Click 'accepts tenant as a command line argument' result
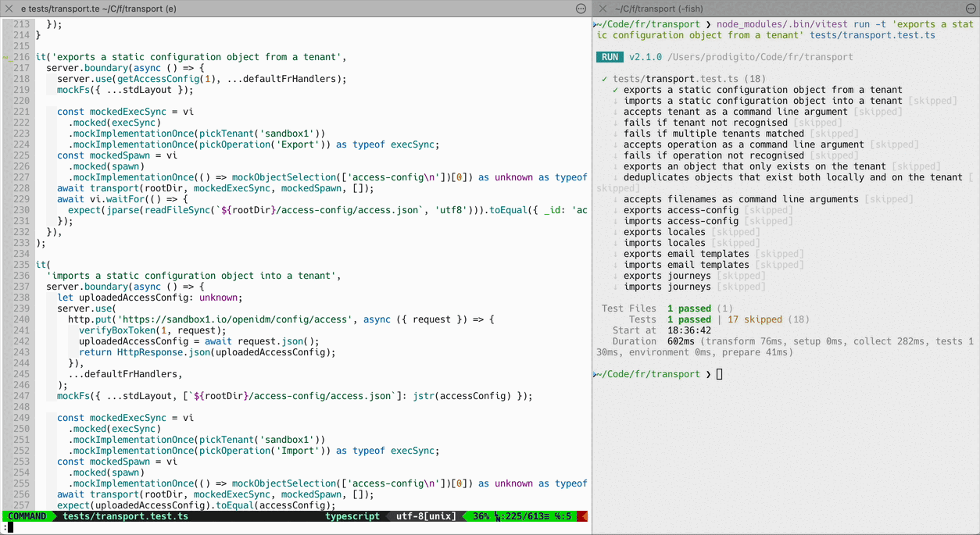 coord(735,112)
